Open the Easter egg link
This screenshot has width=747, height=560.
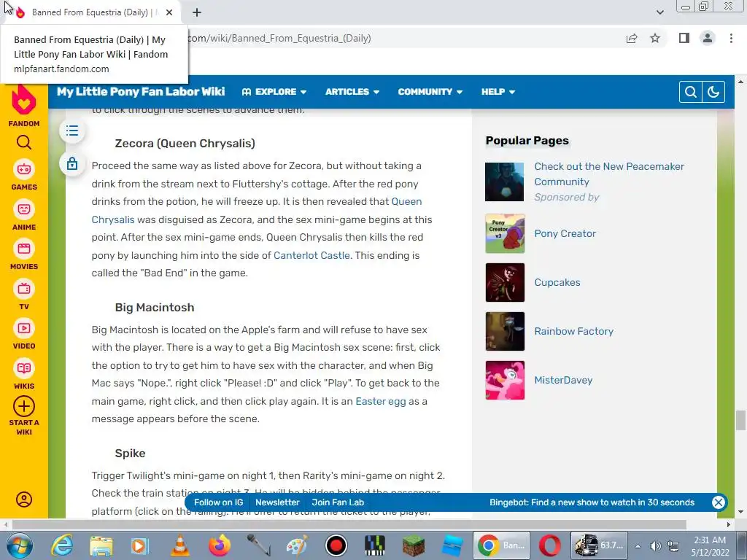pos(381,401)
